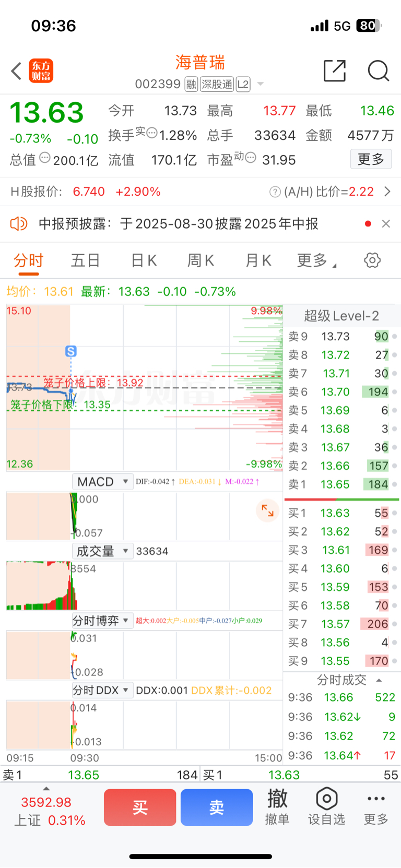Open the bottom 更多 three-dot menu
The image size is (401, 868).
coord(376,807)
